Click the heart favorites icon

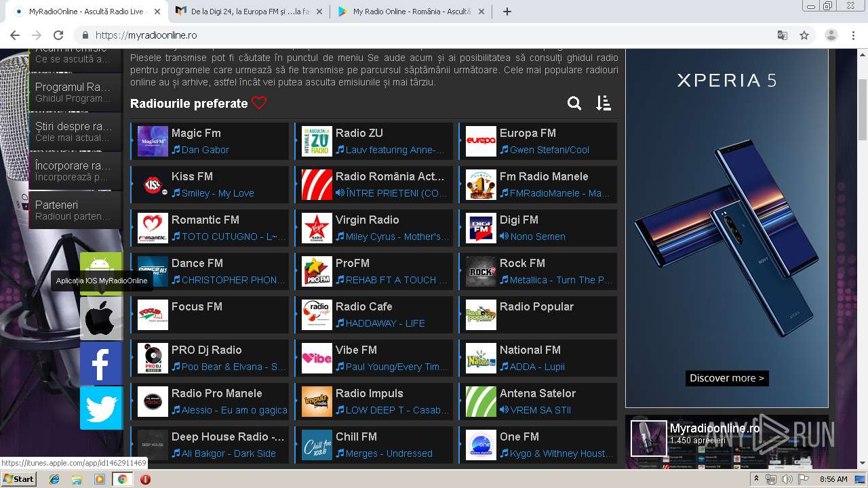(x=259, y=103)
